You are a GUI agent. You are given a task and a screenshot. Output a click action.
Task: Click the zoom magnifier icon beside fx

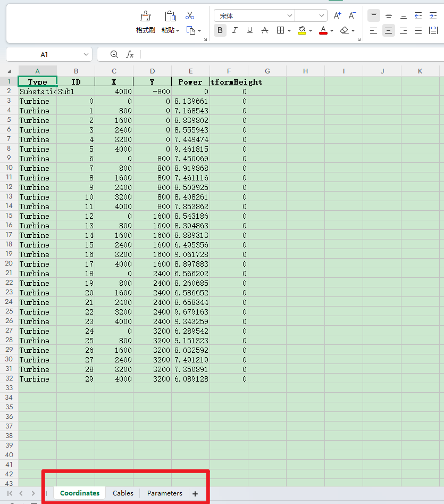(114, 54)
